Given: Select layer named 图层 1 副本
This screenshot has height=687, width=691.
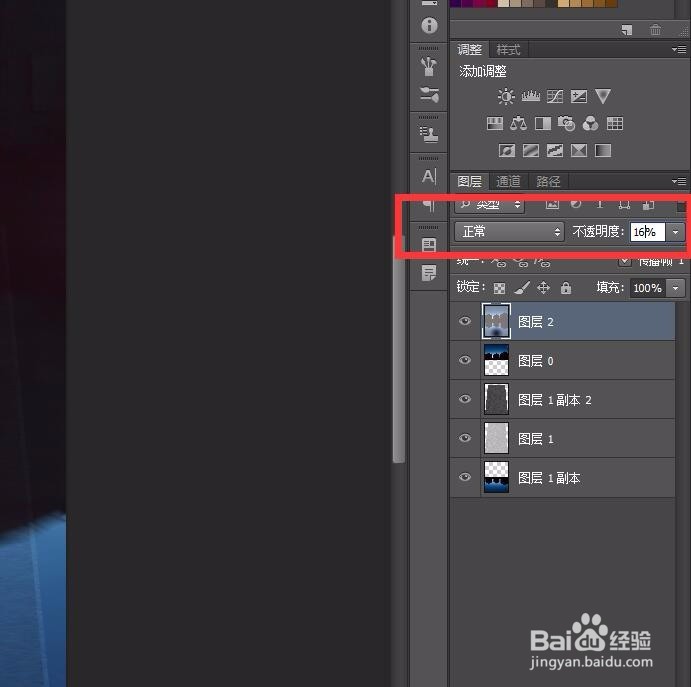Looking at the screenshot, I should (562, 477).
